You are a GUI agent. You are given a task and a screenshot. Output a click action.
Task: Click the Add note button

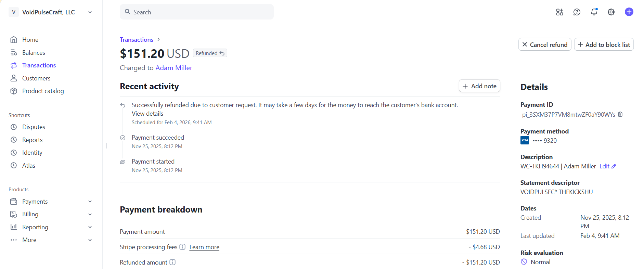tap(479, 86)
